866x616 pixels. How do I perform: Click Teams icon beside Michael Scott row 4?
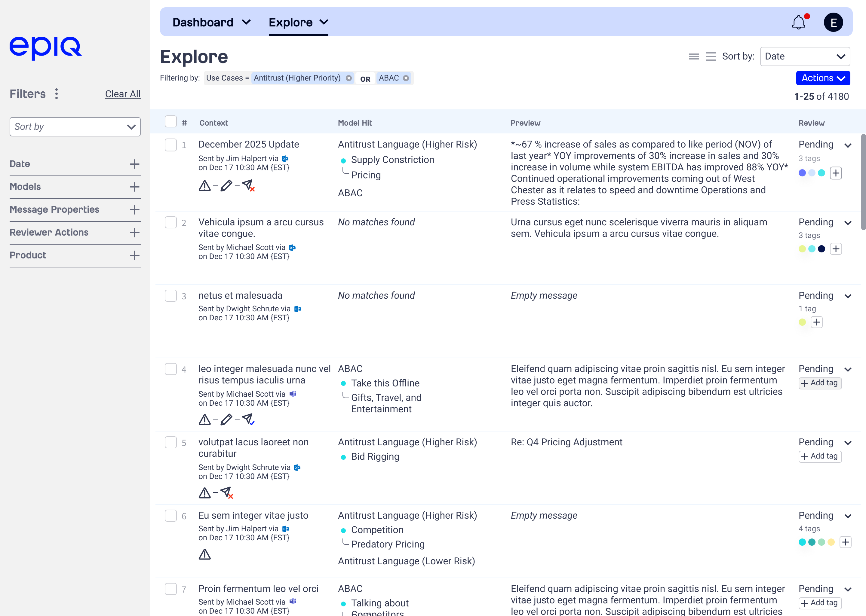[293, 394]
